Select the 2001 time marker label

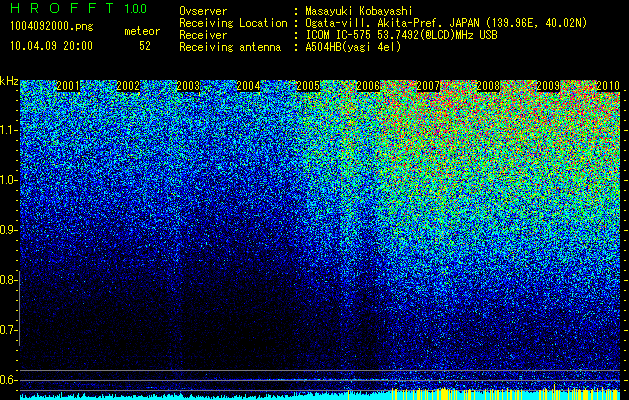(x=68, y=86)
